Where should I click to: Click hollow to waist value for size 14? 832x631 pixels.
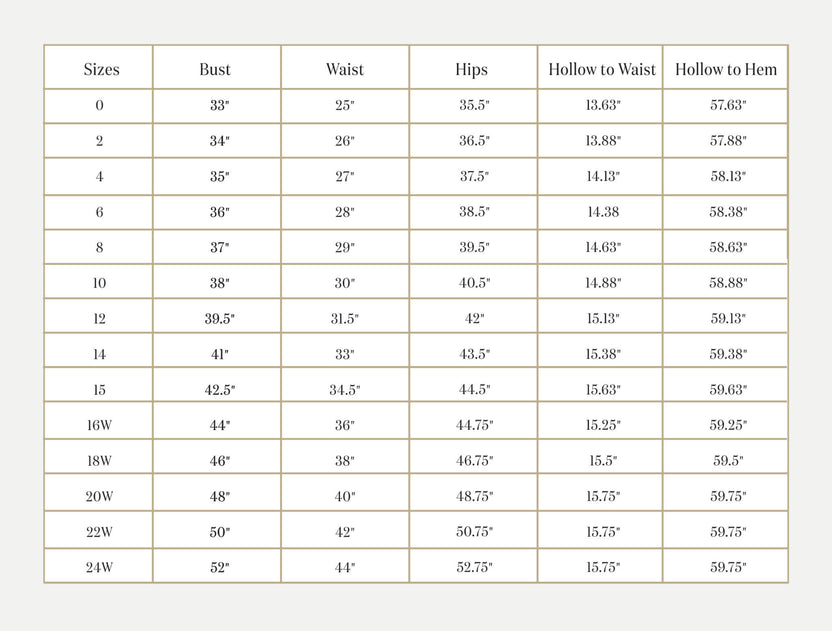(603, 354)
